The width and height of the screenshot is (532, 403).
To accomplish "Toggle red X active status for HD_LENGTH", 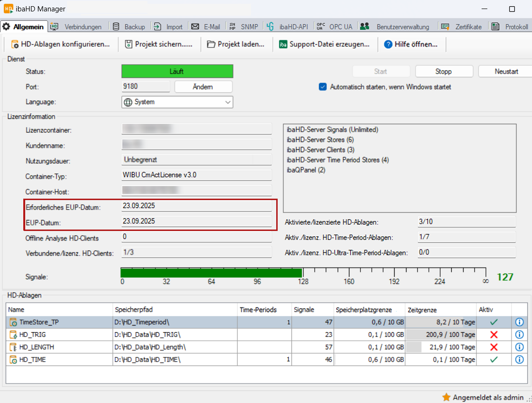I will 493,347.
